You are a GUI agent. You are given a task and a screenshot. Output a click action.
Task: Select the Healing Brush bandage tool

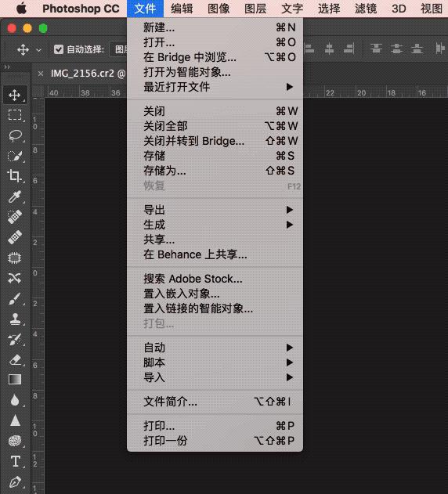tap(15, 237)
